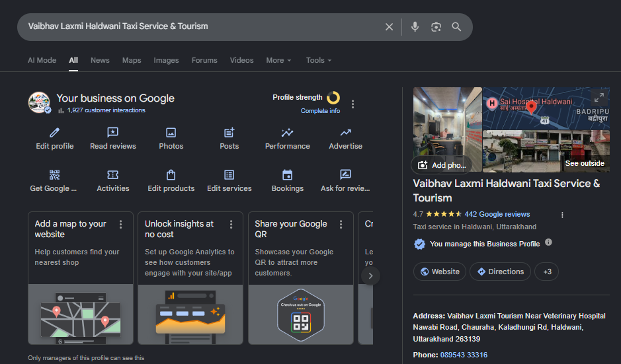The width and height of the screenshot is (621, 364).
Task: Switch to Maps tab
Action: coord(132,60)
